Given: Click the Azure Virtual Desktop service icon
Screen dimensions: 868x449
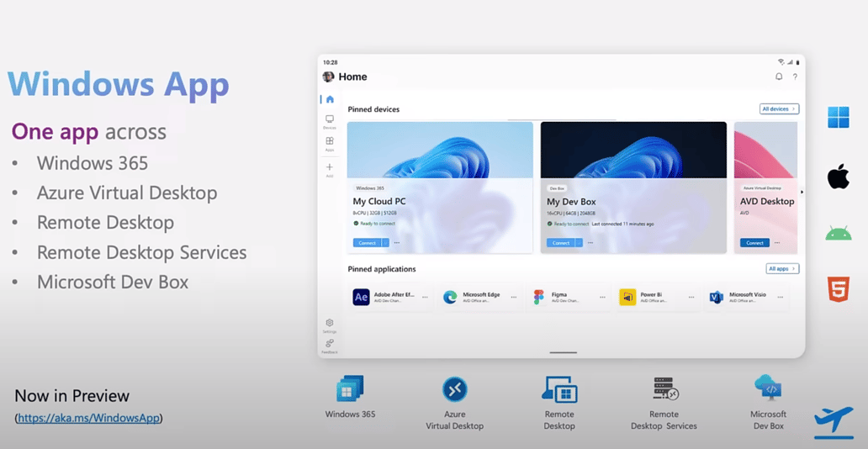Looking at the screenshot, I should pos(454,389).
